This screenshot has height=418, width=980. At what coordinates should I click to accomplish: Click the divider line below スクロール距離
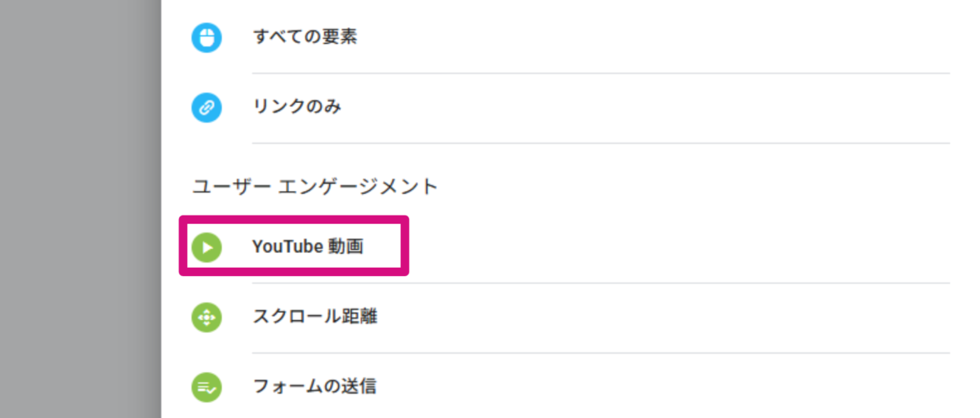[x=600, y=353]
